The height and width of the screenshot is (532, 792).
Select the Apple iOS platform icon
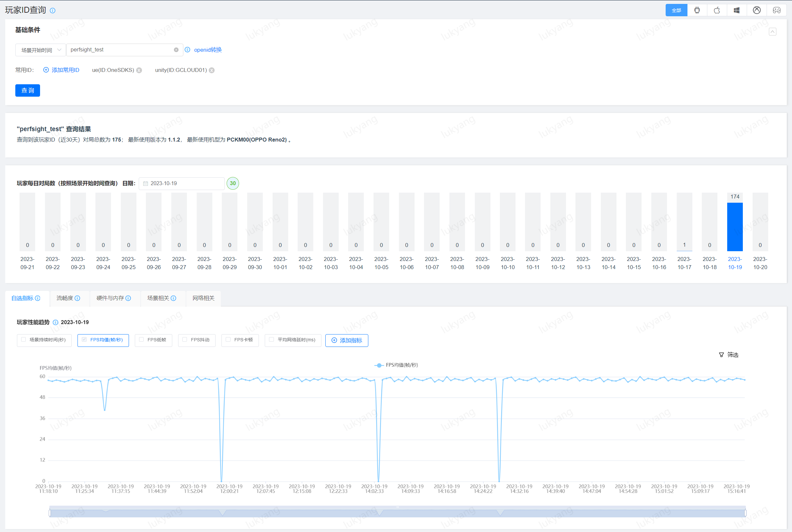tap(717, 10)
